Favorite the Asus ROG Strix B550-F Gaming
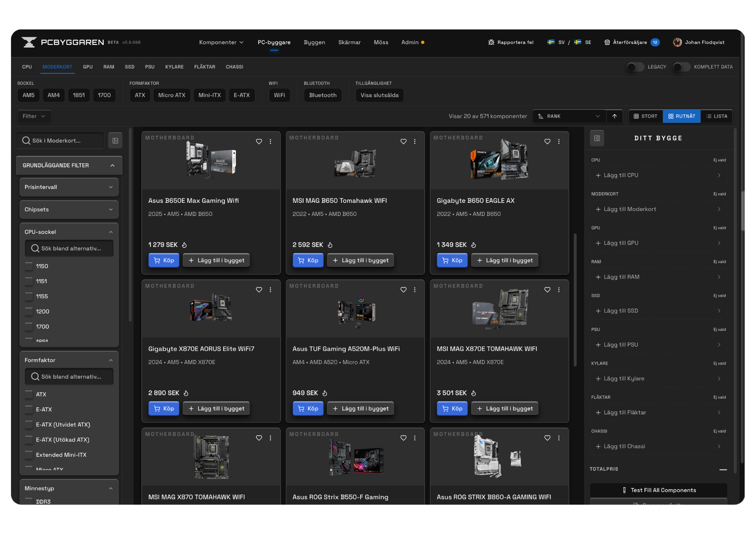The width and height of the screenshot is (756, 534). 403,438
